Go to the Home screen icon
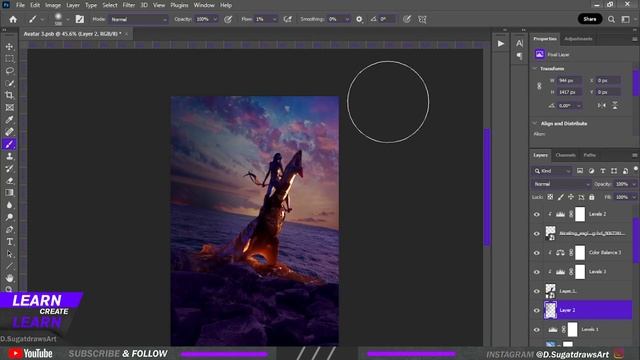640x360 pixels. pos(13,19)
